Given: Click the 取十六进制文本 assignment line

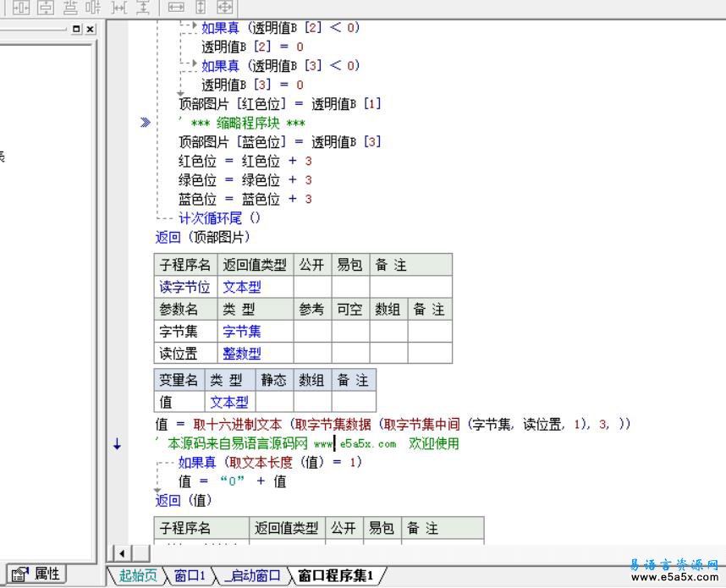Looking at the screenshot, I should pos(393,424).
